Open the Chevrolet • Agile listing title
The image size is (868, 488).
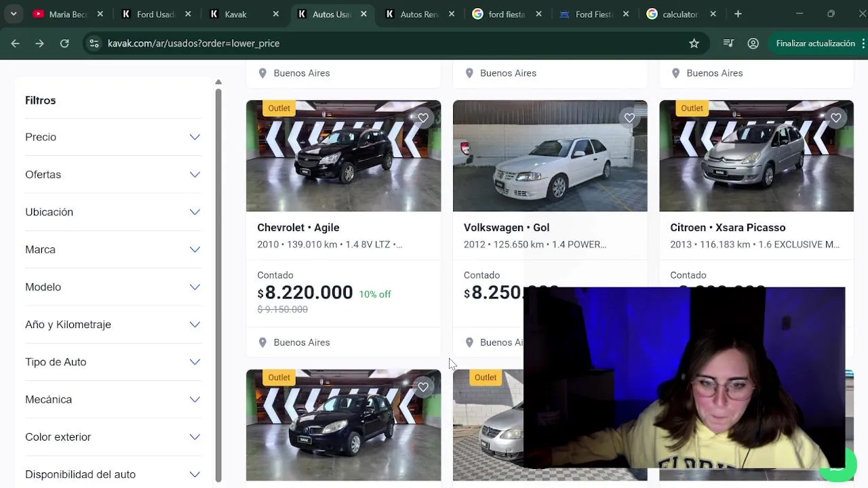pyautogui.click(x=298, y=228)
